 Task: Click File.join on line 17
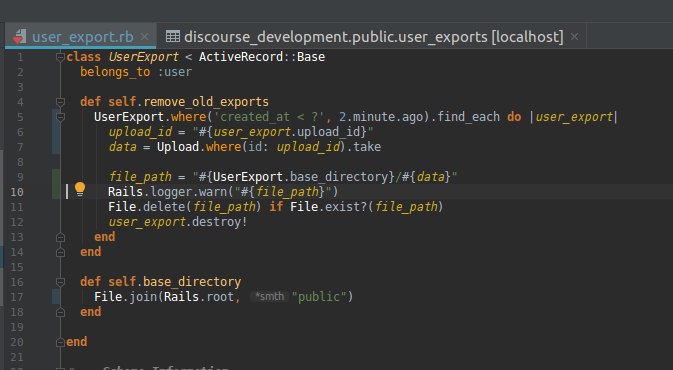coord(126,297)
